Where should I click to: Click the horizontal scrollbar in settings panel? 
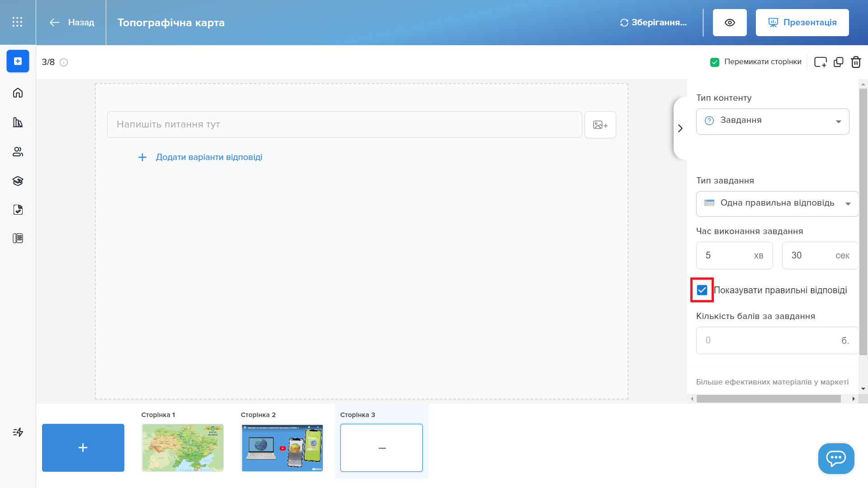pyautogui.click(x=769, y=399)
